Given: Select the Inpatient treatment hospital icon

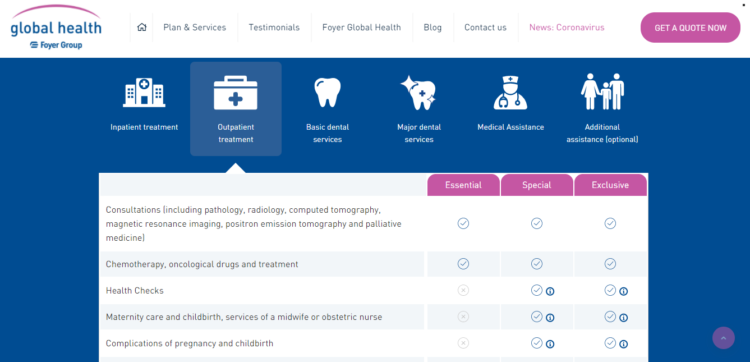Looking at the screenshot, I should pyautogui.click(x=144, y=92).
